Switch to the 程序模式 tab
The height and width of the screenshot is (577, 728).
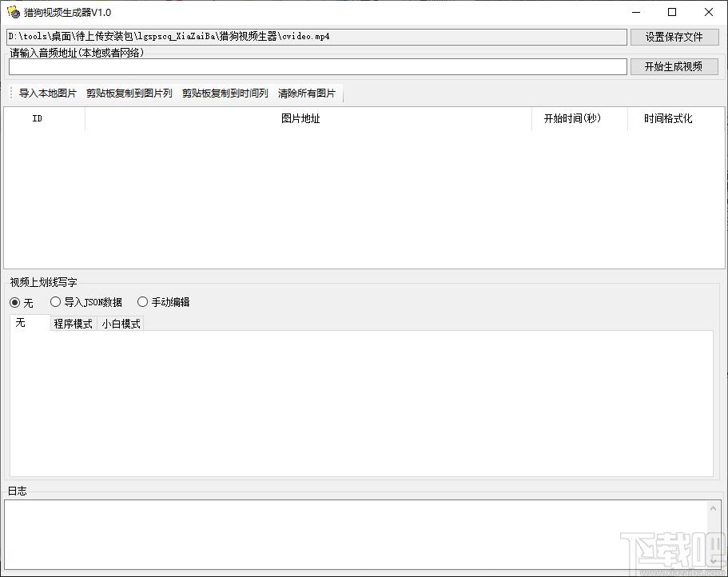[x=74, y=324]
